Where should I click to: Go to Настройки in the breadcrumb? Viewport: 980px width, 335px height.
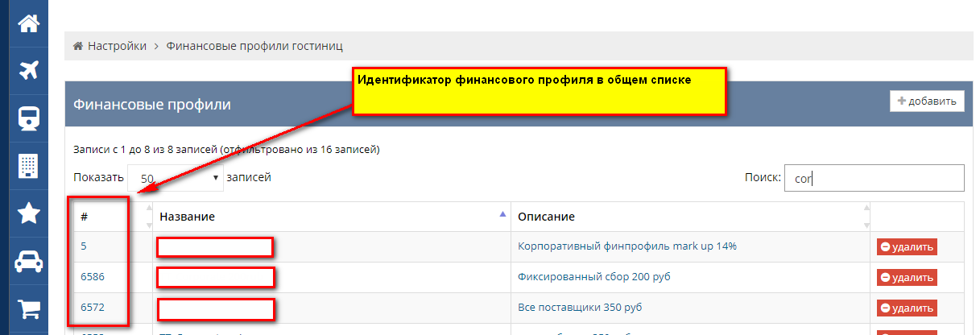click(x=117, y=47)
